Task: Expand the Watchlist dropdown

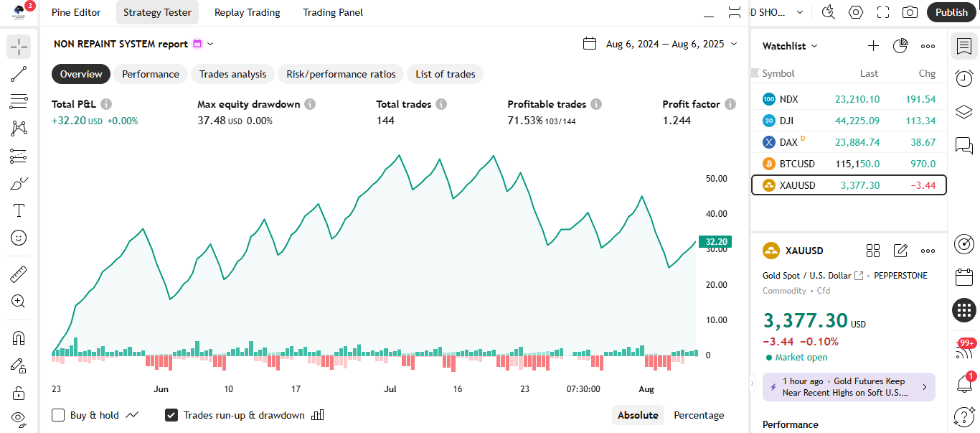Action: click(788, 46)
